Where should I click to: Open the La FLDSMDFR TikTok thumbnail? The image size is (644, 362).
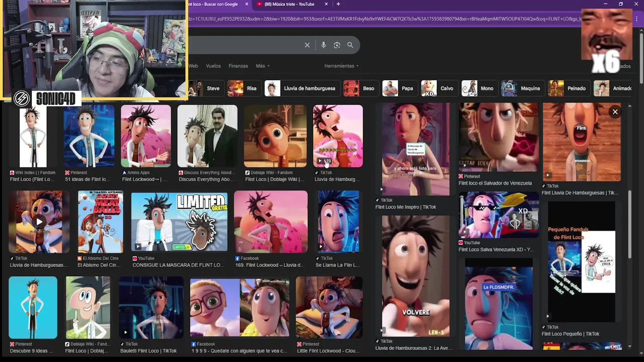pyautogui.click(x=499, y=304)
